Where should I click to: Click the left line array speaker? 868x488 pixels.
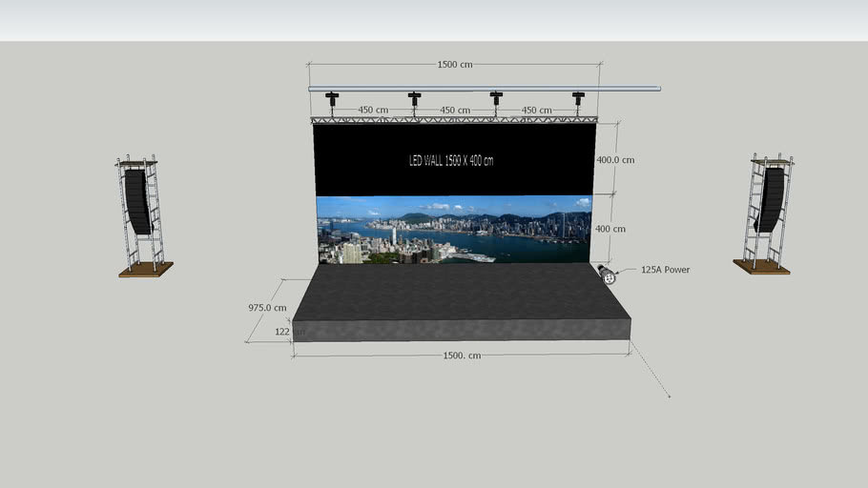[x=138, y=201]
